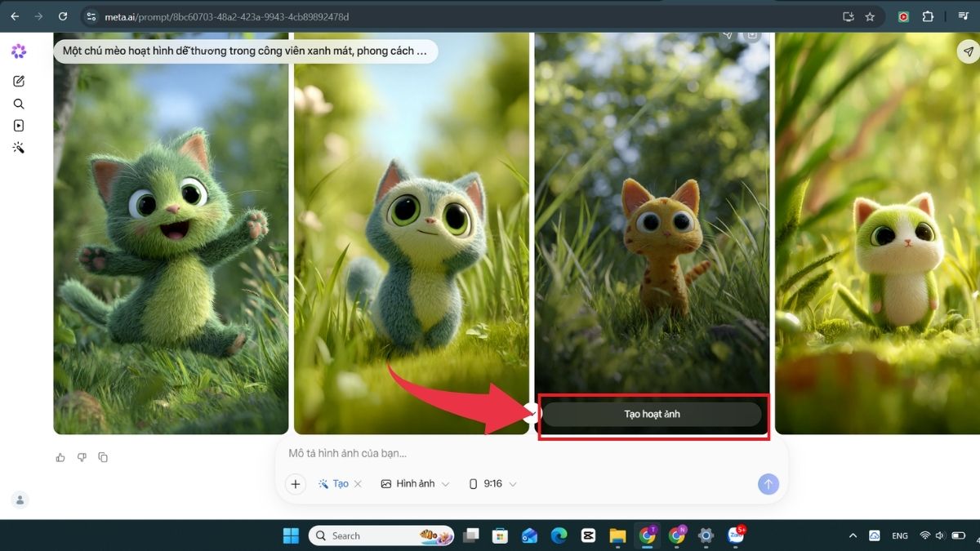Open the Windows Start menu

(291, 535)
